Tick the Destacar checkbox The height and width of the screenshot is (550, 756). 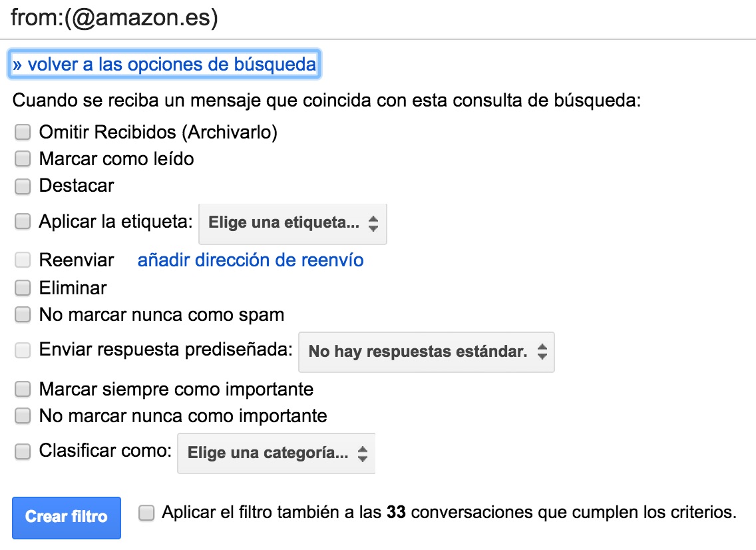(23, 186)
